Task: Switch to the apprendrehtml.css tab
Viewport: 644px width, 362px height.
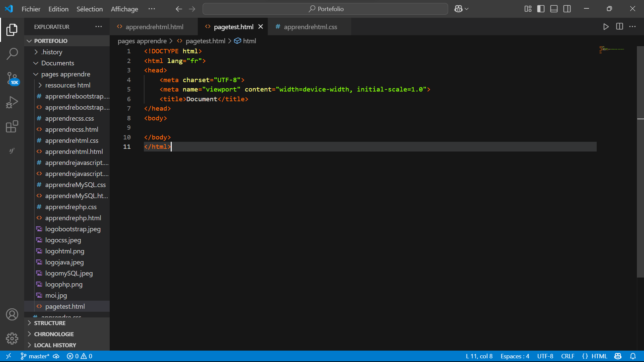Action: click(310, 27)
